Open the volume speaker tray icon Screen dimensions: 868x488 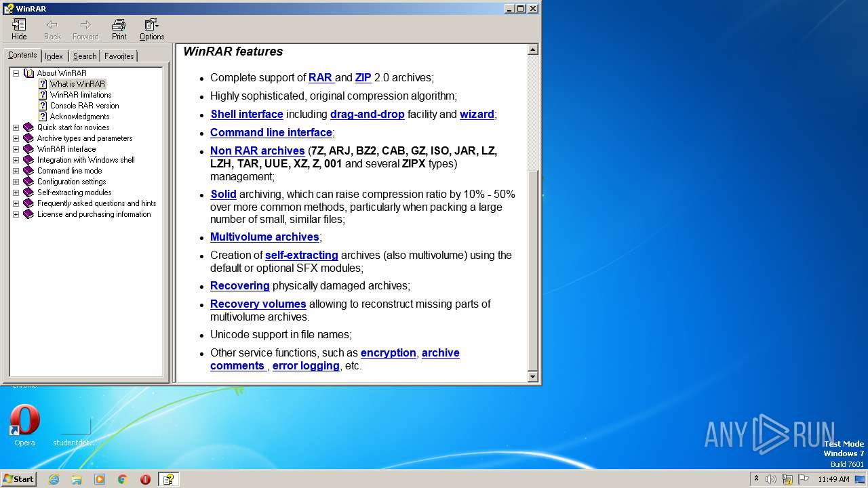[x=770, y=479]
